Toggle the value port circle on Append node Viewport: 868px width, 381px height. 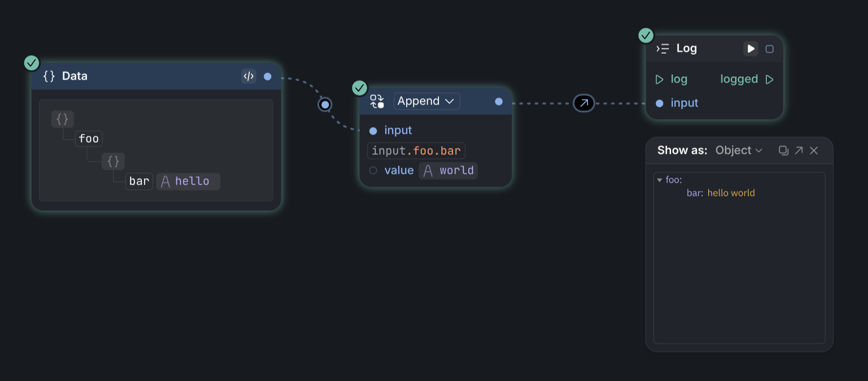click(373, 170)
